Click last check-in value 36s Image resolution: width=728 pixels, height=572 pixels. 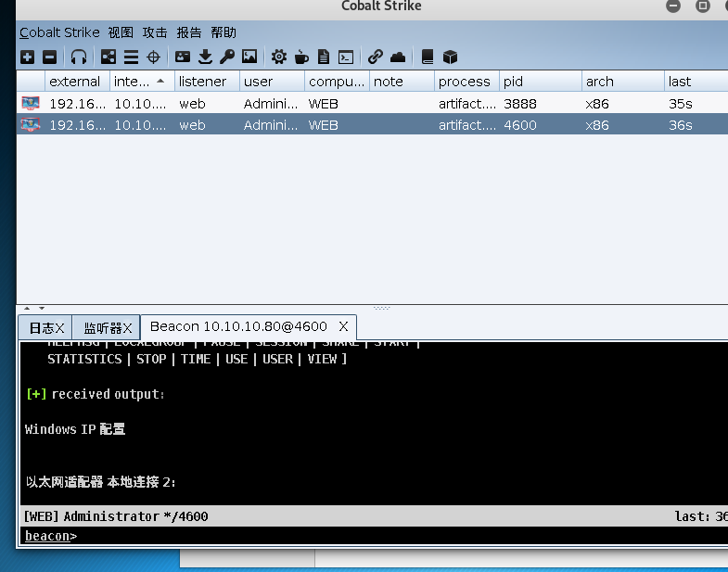(x=680, y=125)
